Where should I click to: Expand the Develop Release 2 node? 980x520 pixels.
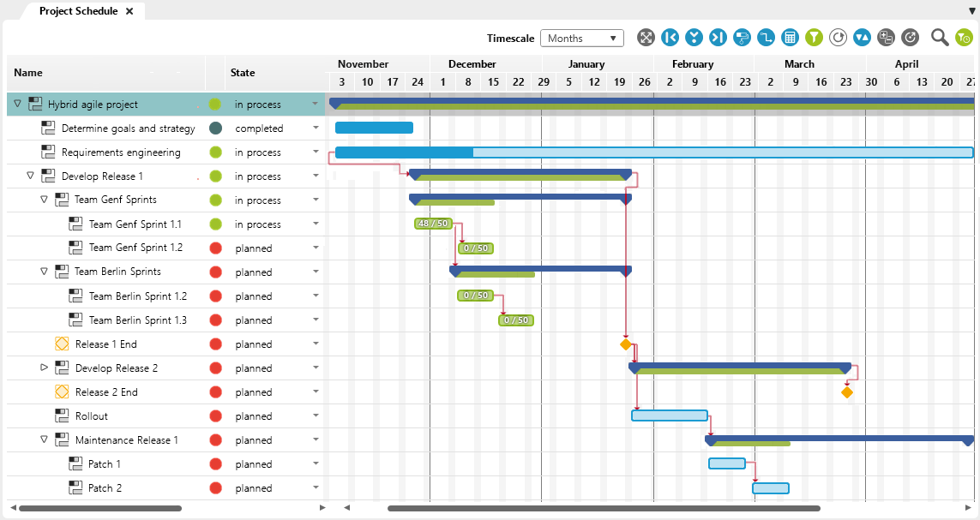tap(44, 367)
